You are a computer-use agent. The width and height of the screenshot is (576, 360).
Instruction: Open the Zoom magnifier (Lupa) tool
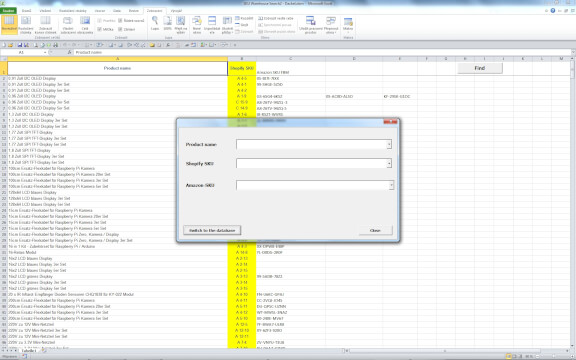(x=155, y=24)
